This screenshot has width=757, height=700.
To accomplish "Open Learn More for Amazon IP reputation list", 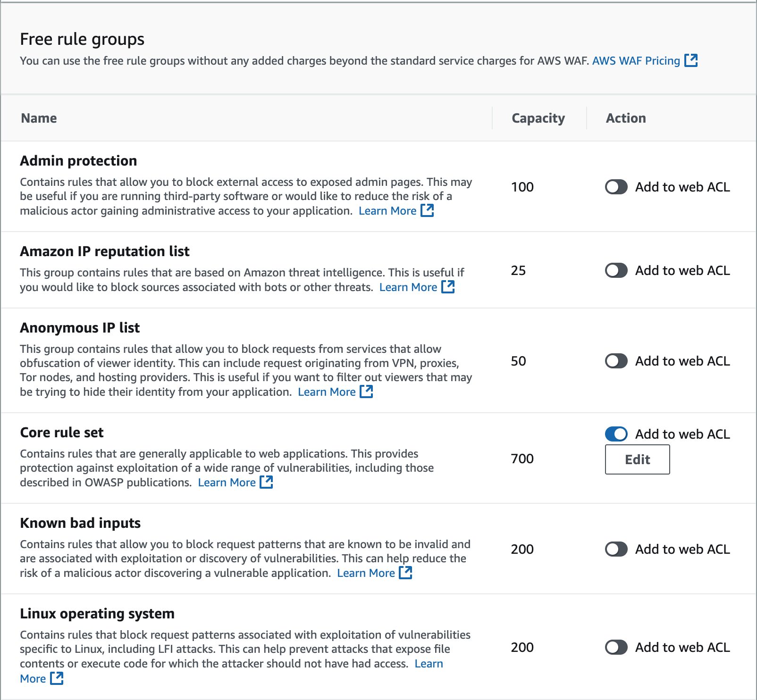I will [408, 287].
